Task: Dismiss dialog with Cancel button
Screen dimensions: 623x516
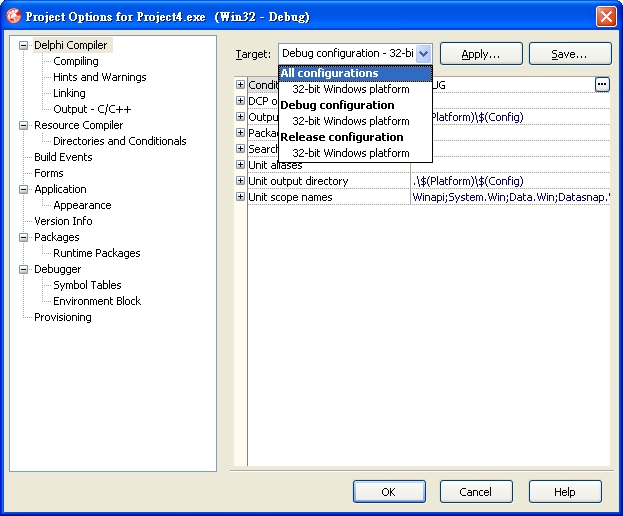Action: coord(476,492)
